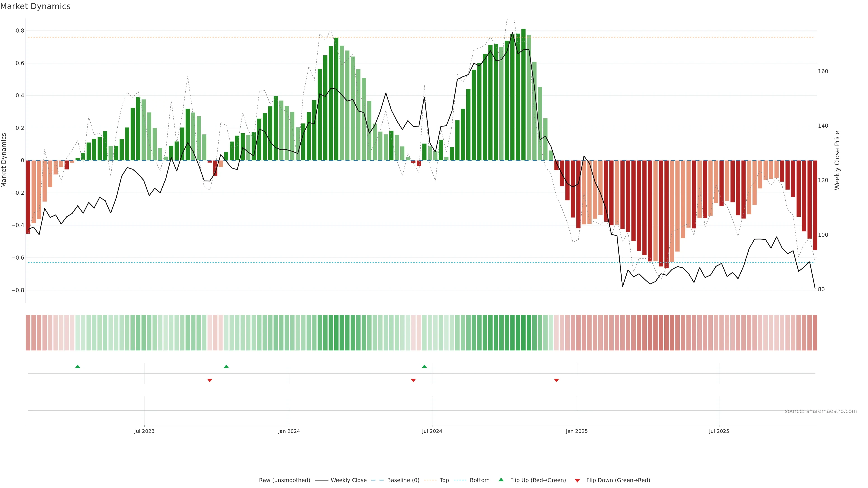This screenshot has height=488, width=868.
Task: Click the green triangle icon in the legend
Action: pyautogui.click(x=501, y=480)
